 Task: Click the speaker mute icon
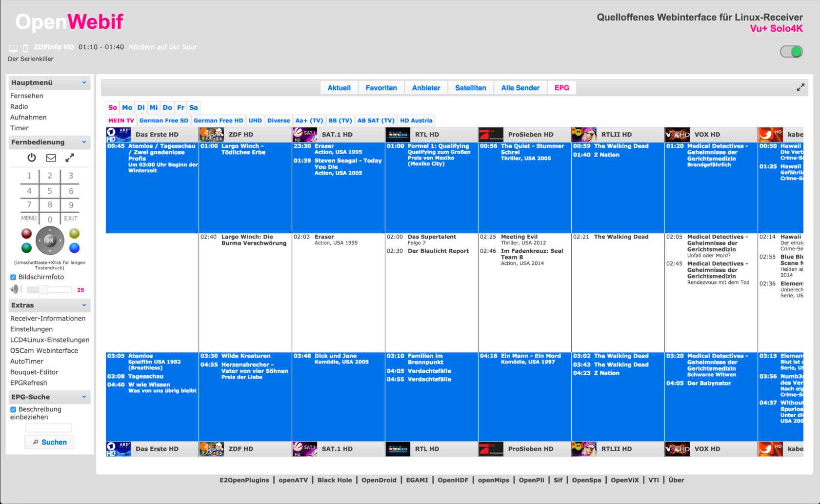pos(16,289)
